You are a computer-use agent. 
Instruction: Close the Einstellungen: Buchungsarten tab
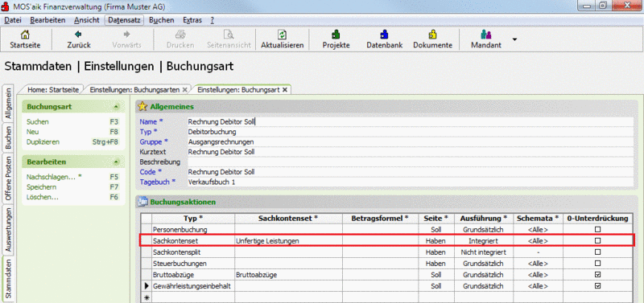pyautogui.click(x=185, y=89)
